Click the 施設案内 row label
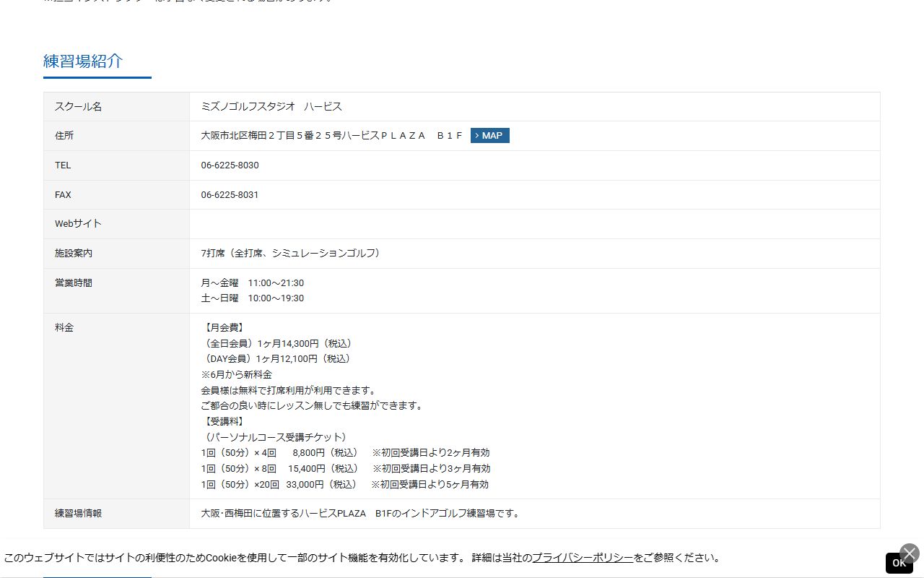The width and height of the screenshot is (924, 578). tap(74, 254)
